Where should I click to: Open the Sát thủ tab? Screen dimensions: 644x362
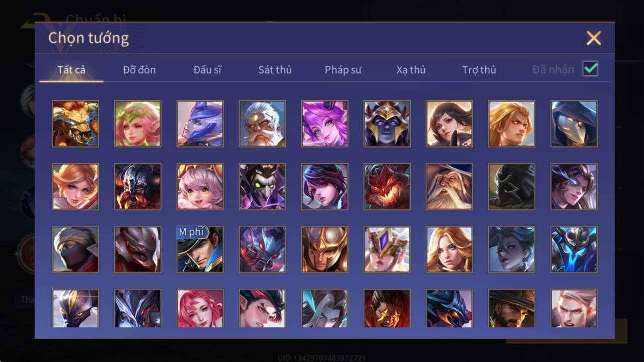coord(275,70)
